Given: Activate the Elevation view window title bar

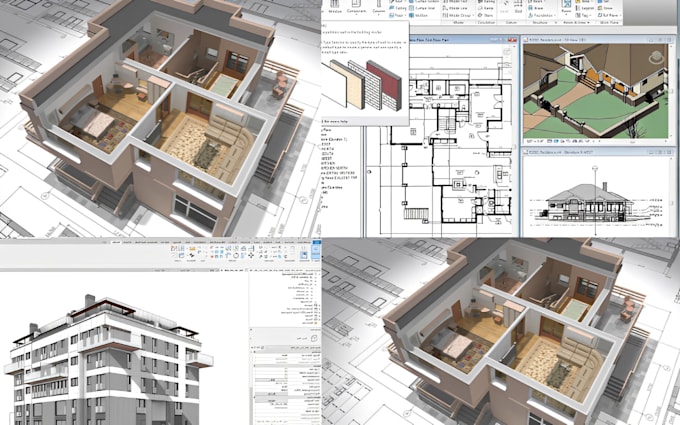Looking at the screenshot, I should [x=597, y=152].
